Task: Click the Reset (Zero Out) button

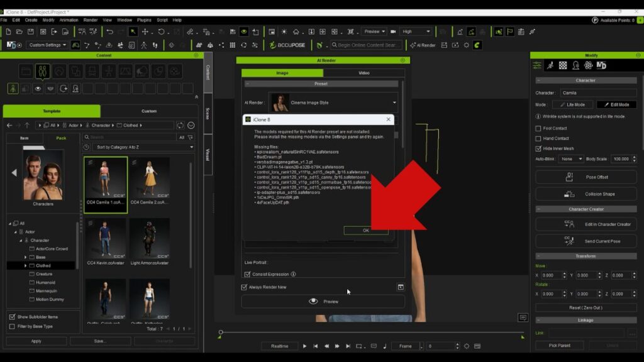Action: pyautogui.click(x=586, y=308)
